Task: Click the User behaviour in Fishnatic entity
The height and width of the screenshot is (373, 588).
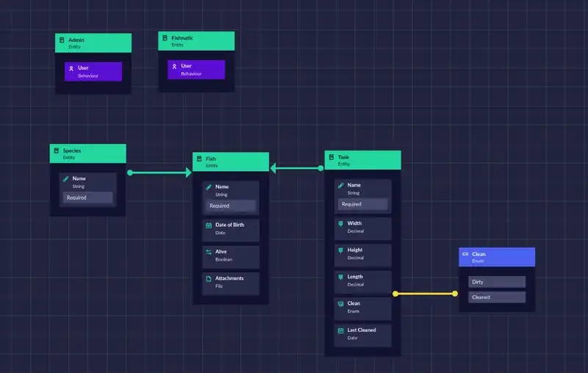Action: coord(196,70)
